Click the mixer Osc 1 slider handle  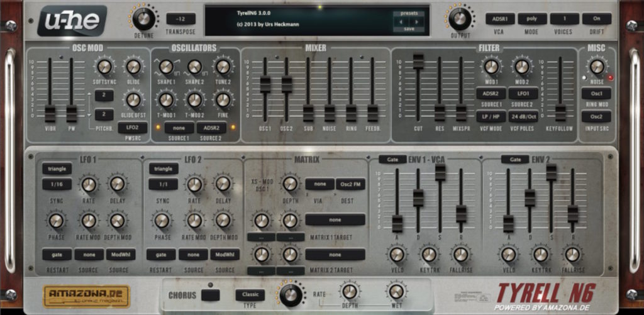tap(265, 84)
